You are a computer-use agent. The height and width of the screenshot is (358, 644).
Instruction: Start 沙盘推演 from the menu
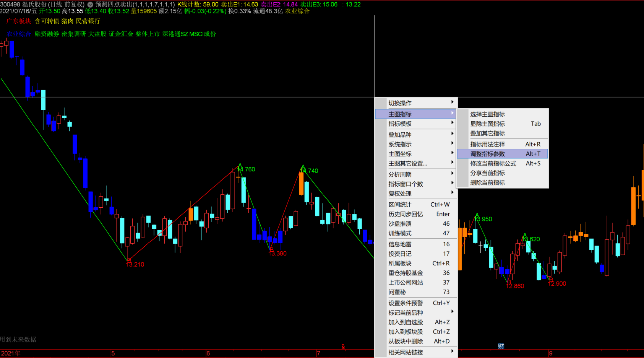pyautogui.click(x=416, y=224)
